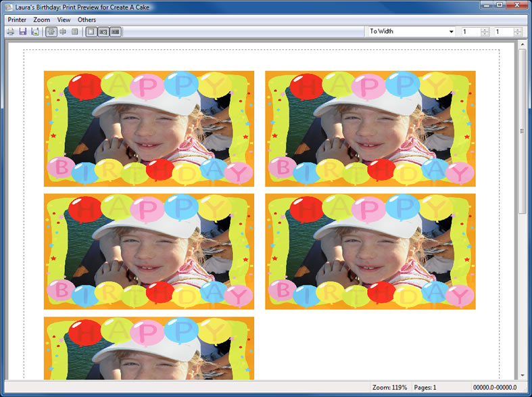Viewport: 532px width, 397px height.
Task: Increase the first page number spinner
Action: point(485,30)
